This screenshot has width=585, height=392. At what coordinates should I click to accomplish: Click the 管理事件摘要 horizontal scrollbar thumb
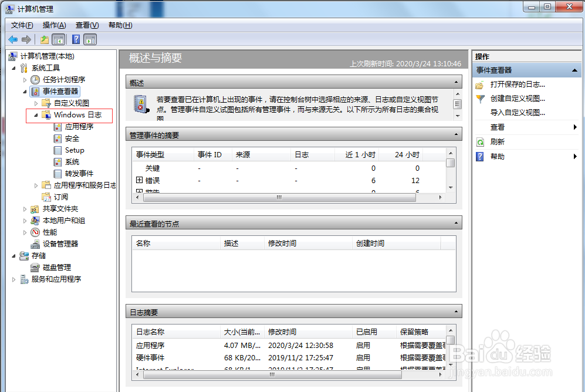click(279, 198)
